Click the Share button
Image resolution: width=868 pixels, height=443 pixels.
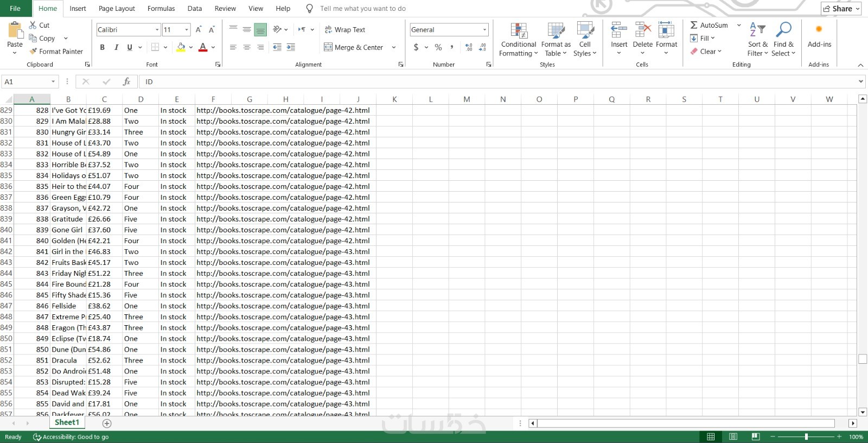tap(841, 9)
